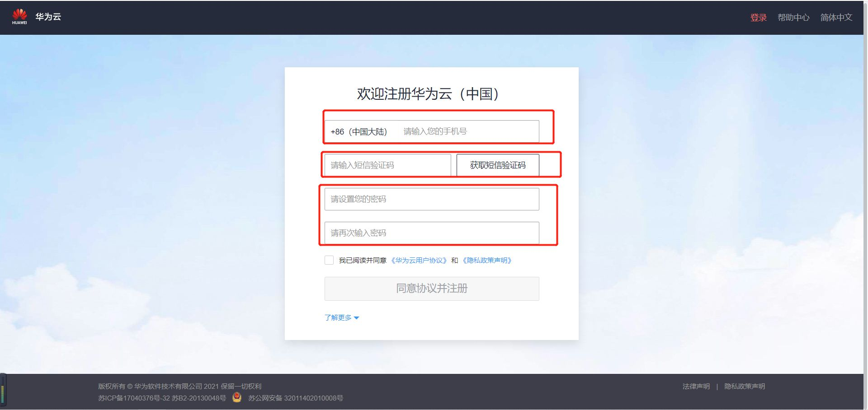
Task: Open the 简体中文 language selector
Action: [x=836, y=17]
